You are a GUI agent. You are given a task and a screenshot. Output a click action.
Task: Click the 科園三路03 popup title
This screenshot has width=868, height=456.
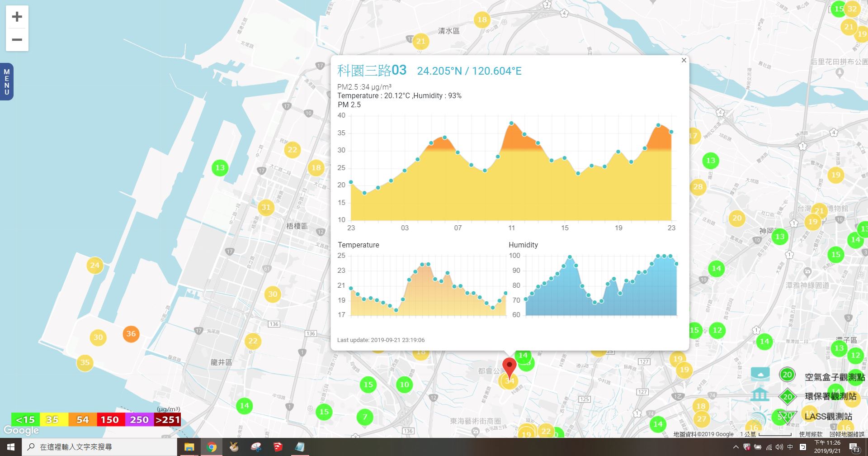click(x=372, y=71)
